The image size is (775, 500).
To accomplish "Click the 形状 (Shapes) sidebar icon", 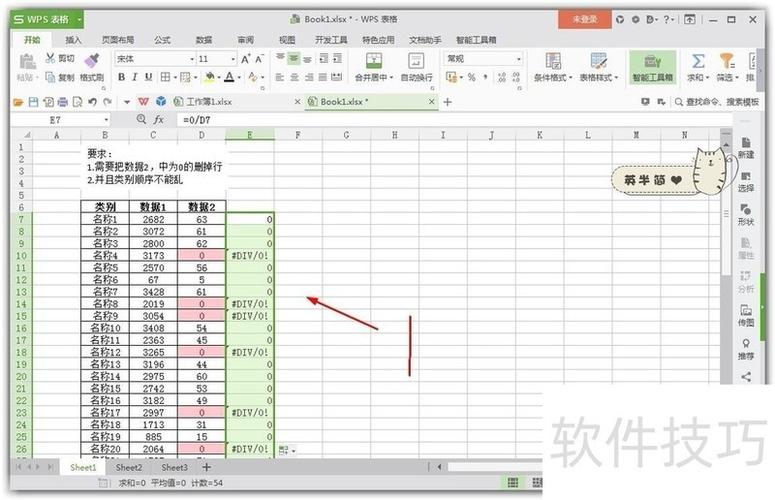I will point(746,215).
